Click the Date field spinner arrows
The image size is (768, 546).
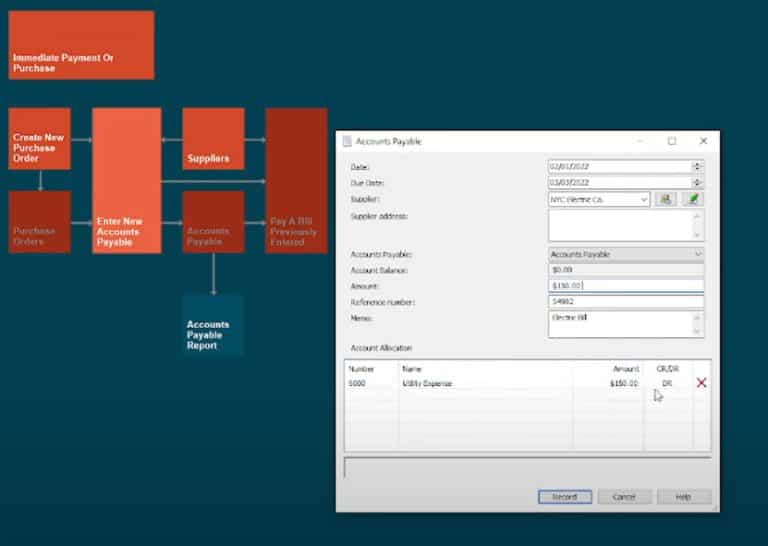tap(697, 167)
